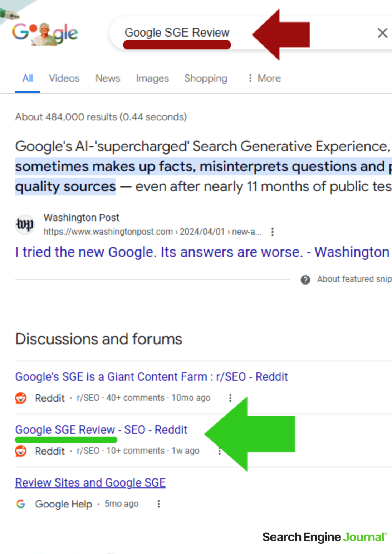Open options for Google Help result
Screen dimensions: 392x554
click(158, 504)
